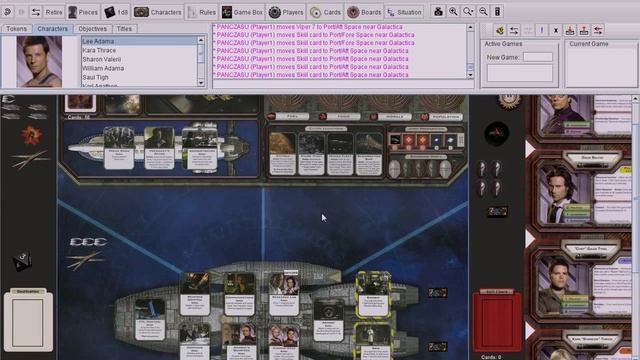
Task: Select Lee Adama in the character list
Action: [x=139, y=41]
